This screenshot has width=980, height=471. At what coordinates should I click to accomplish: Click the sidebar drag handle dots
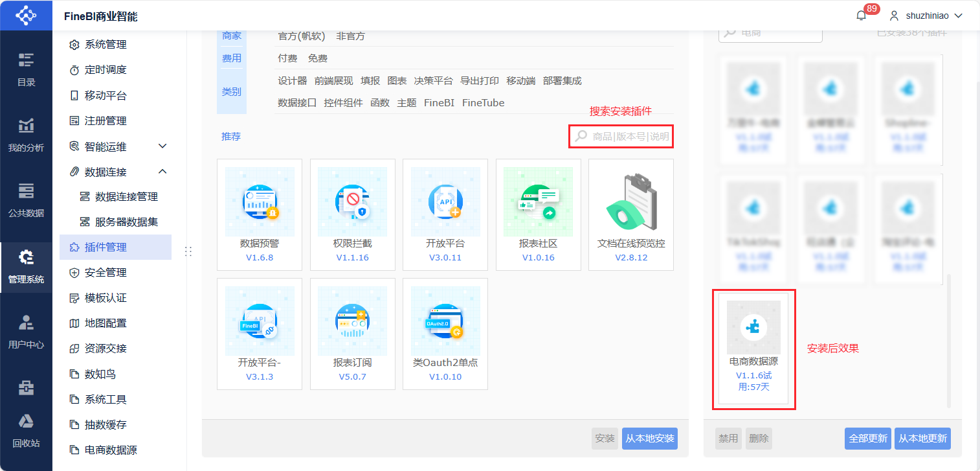188,251
